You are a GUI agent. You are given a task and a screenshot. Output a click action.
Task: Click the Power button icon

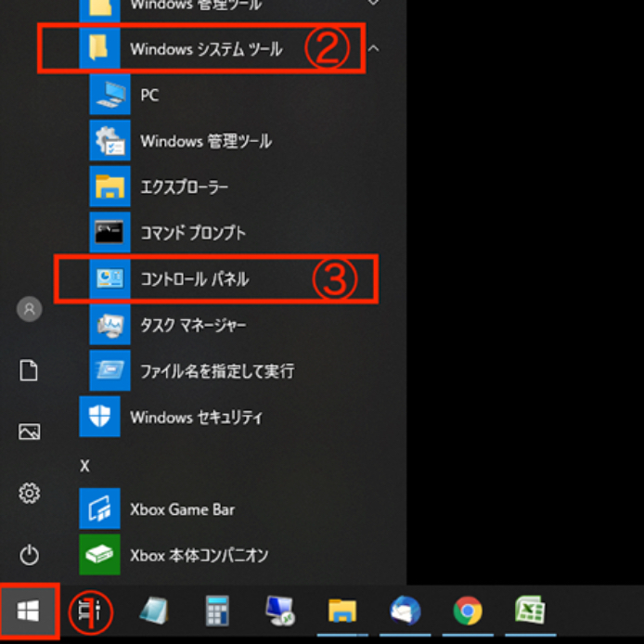click(x=29, y=555)
